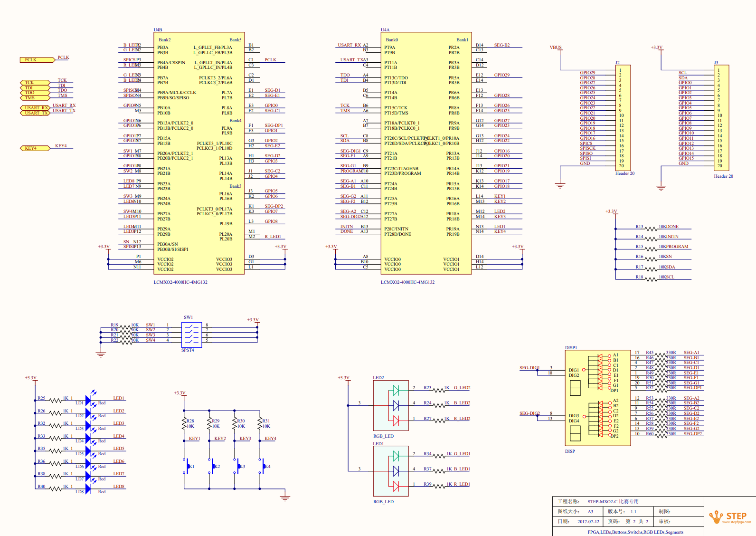
Task: Select the SW1 SPST4 DIP switch symbol
Action: point(192,335)
